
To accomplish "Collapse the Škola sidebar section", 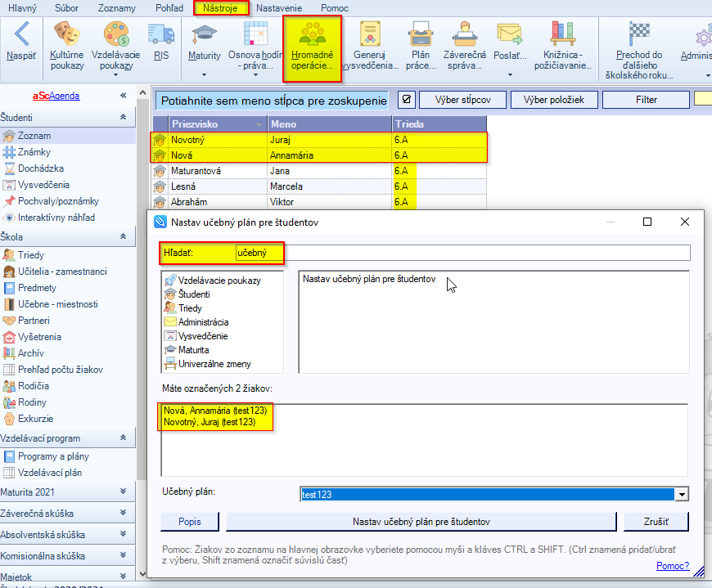I will (x=123, y=236).
